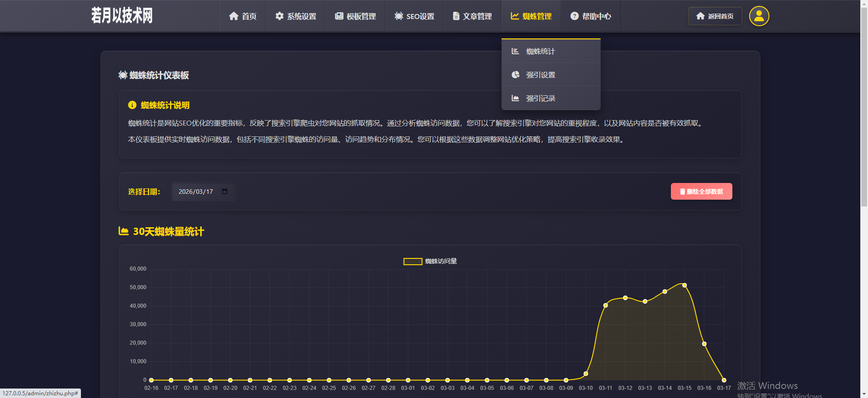The height and width of the screenshot is (398, 868).
Task: Click the user profile avatar icon
Action: click(x=759, y=16)
